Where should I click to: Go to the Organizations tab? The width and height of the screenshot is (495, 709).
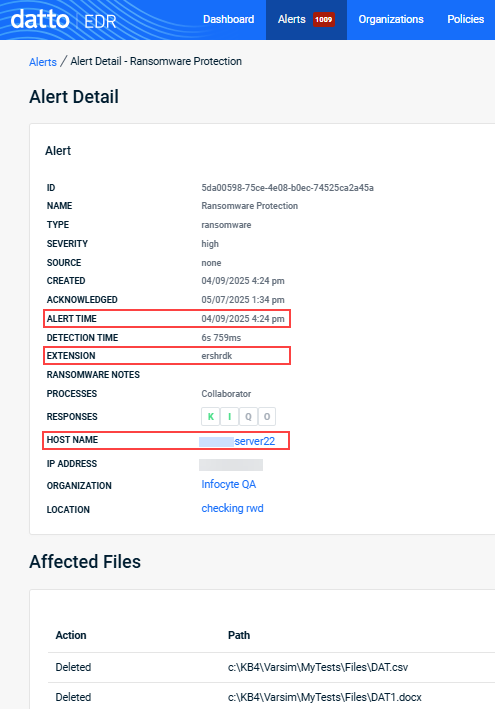coord(391,19)
